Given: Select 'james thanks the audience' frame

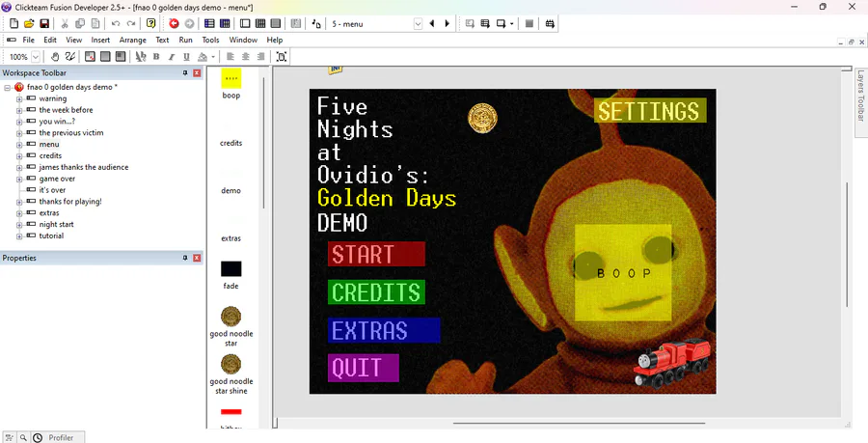Looking at the screenshot, I should [84, 167].
